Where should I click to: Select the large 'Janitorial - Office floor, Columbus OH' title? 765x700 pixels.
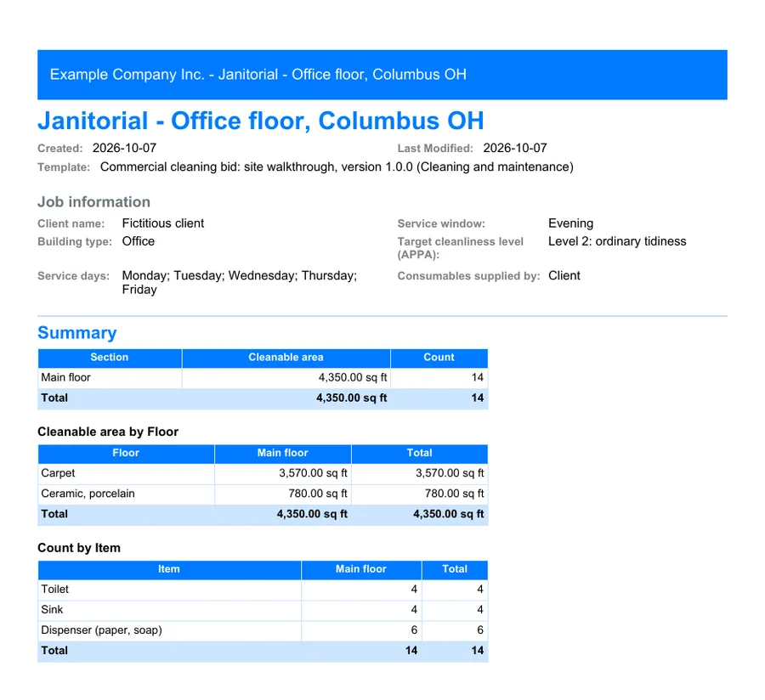click(261, 121)
